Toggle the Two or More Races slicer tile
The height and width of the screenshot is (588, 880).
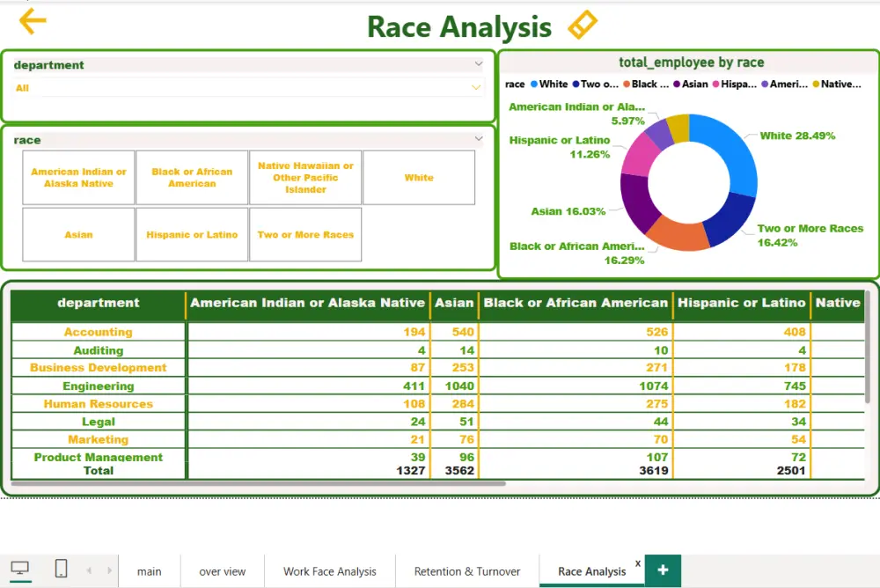pos(305,235)
